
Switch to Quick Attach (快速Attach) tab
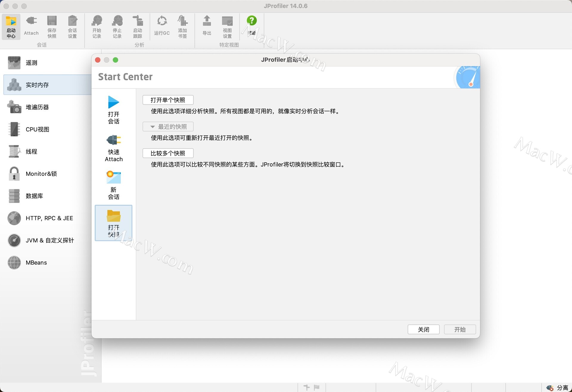114,148
